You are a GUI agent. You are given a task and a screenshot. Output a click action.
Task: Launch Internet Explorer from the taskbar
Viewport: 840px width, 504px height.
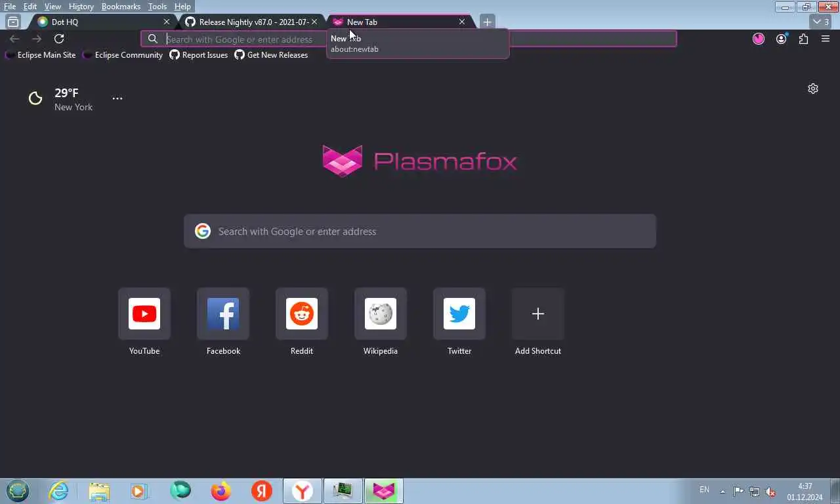pos(58,490)
